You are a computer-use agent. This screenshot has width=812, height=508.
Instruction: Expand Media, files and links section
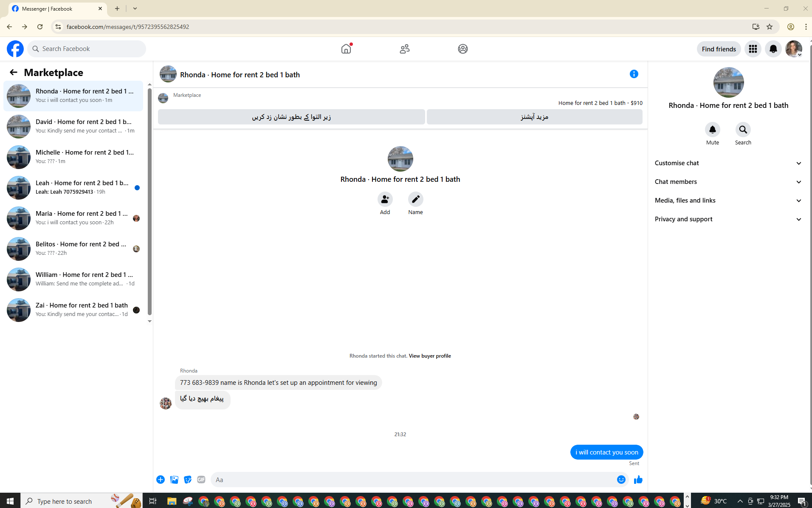click(x=728, y=200)
